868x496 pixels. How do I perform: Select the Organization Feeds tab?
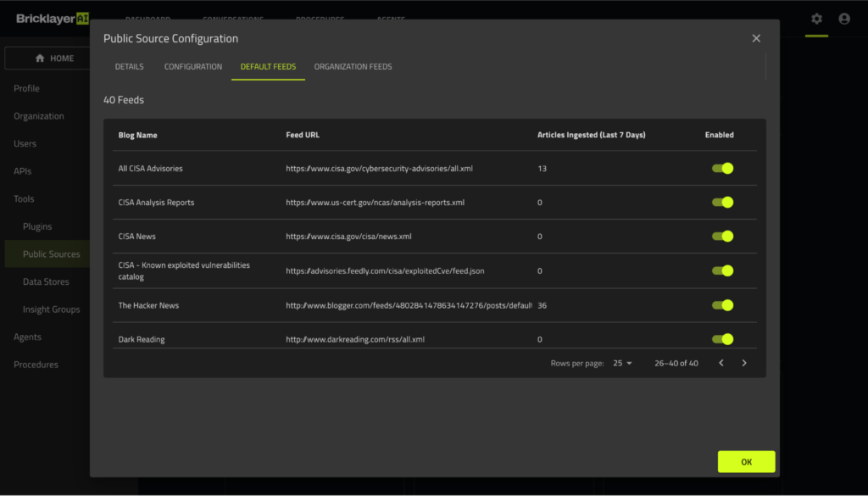click(x=353, y=67)
